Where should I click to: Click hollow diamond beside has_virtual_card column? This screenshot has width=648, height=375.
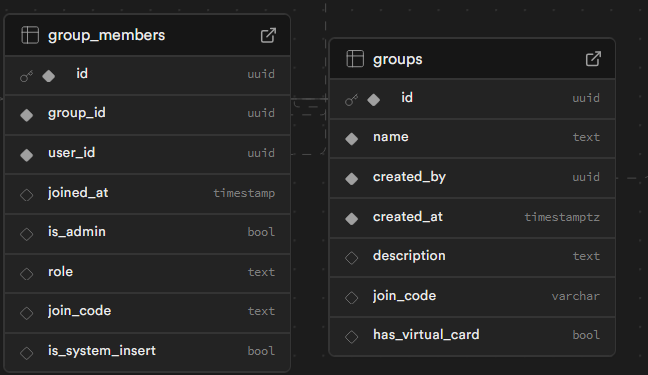coord(352,337)
